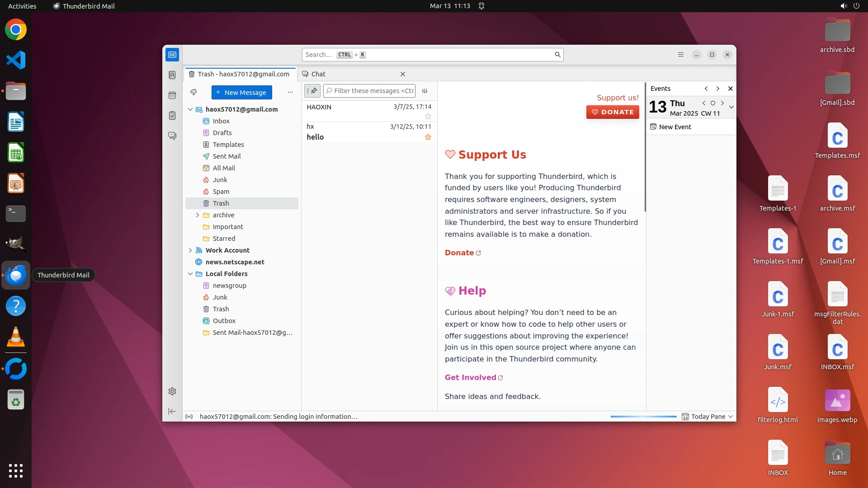
Task: Open the Calendar sidebar icon
Action: point(172,95)
